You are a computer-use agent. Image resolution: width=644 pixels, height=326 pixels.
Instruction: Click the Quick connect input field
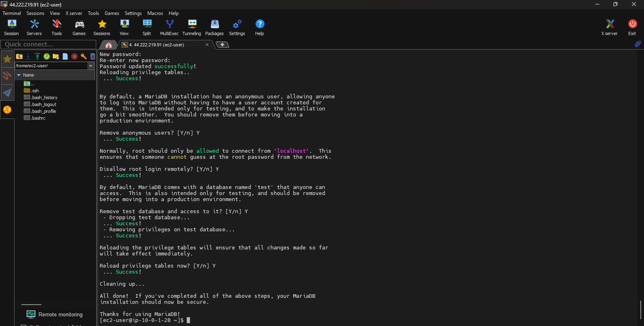click(48, 44)
